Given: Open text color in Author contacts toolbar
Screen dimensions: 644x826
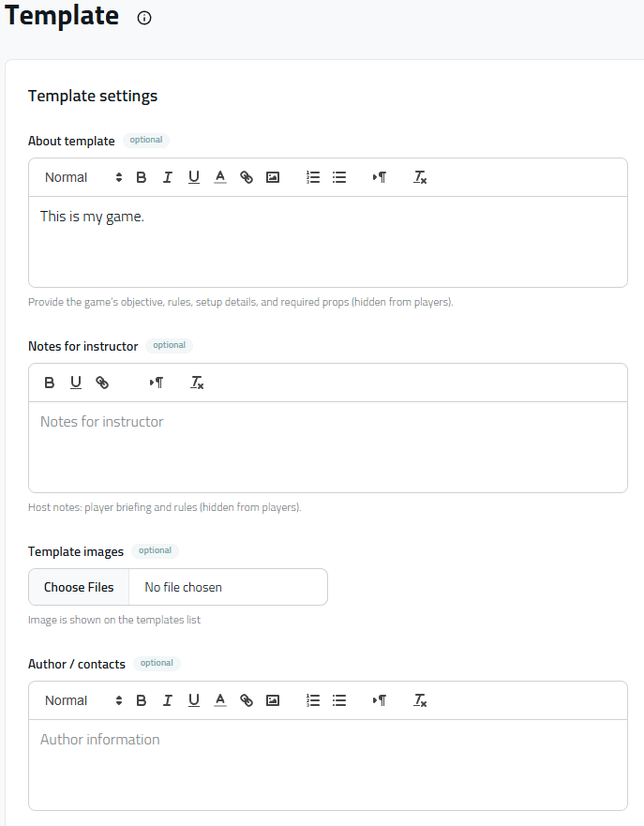Looking at the screenshot, I should [x=220, y=700].
